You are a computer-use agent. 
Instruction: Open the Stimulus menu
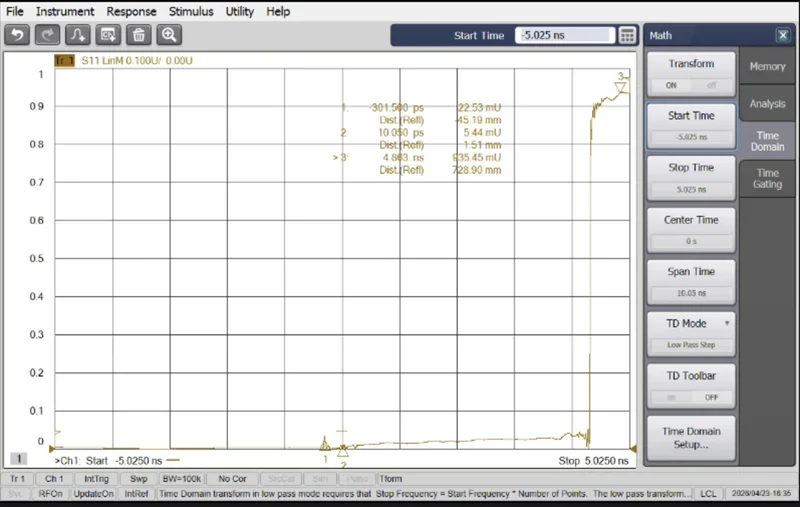[x=190, y=11]
